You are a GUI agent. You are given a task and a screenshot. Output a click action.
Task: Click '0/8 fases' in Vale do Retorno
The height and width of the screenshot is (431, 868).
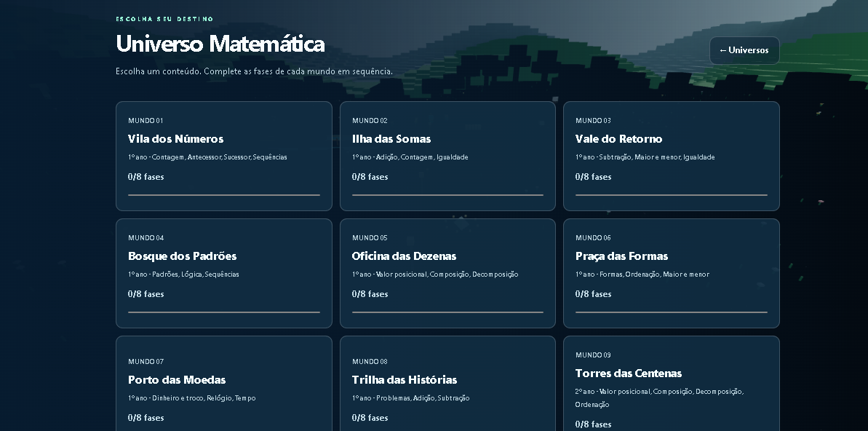[x=594, y=177]
